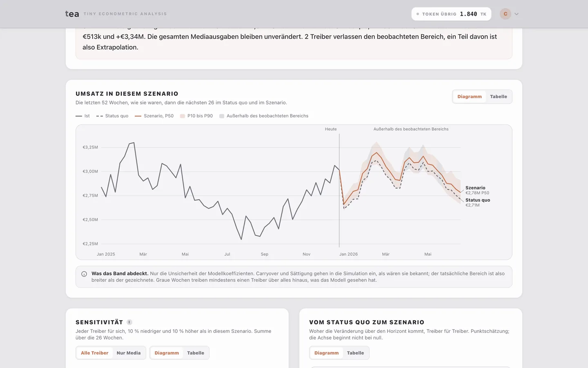Select Diagramm in Vom Status quo panel
The height and width of the screenshot is (368, 588).
tap(327, 353)
